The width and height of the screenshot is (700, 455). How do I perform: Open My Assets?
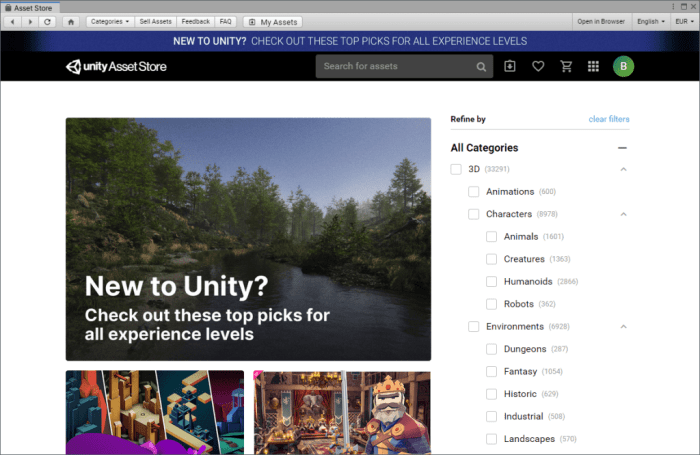click(x=273, y=22)
